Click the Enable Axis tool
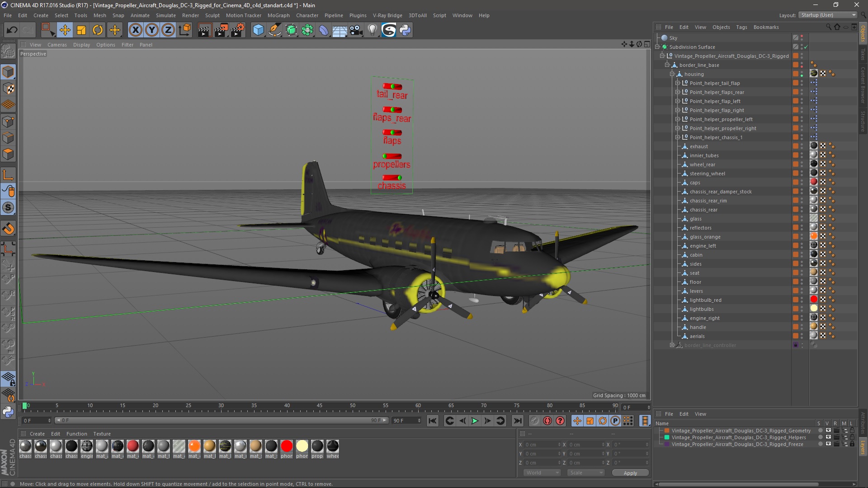Viewport: 868px width, 488px height. pyautogui.click(x=8, y=175)
